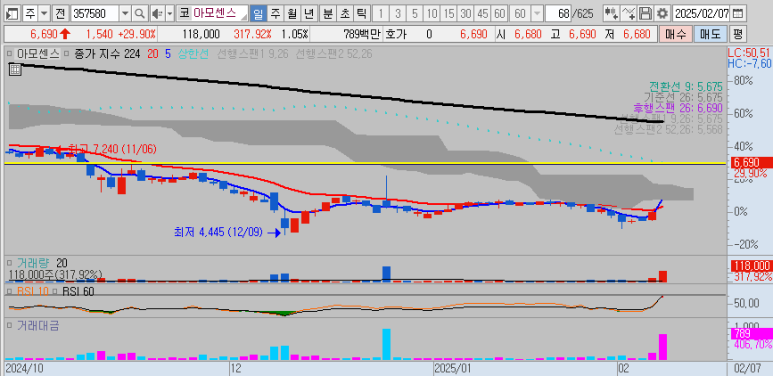This screenshot has height=376, width=773.
Task: Click the blue 매도 sell button
Action: click(x=710, y=34)
